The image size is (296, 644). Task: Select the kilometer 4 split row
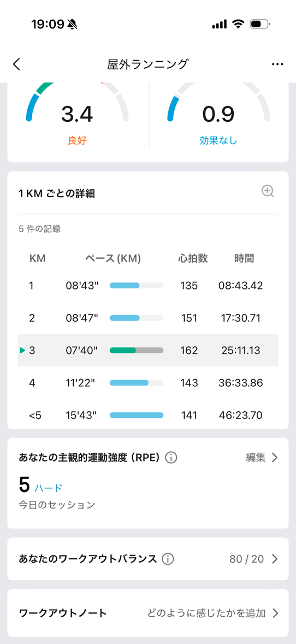click(148, 383)
